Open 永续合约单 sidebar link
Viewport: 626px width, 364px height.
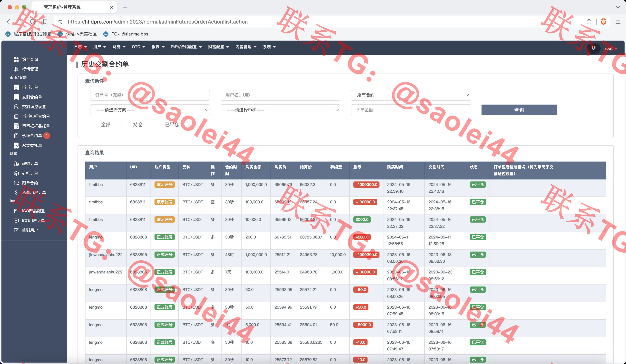(32, 136)
